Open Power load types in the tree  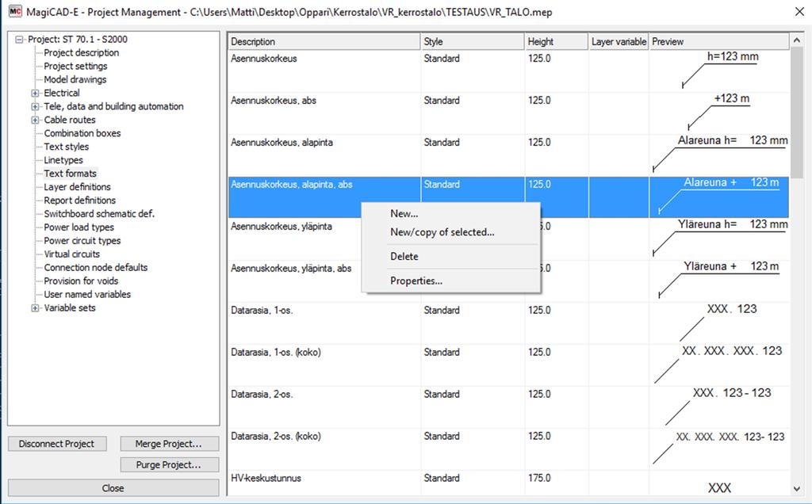coord(79,227)
